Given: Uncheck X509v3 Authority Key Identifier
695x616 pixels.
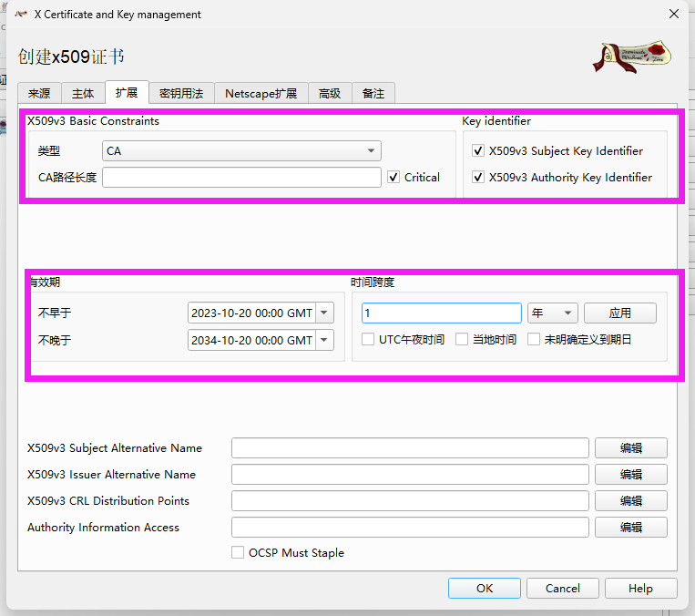Looking at the screenshot, I should pos(478,178).
